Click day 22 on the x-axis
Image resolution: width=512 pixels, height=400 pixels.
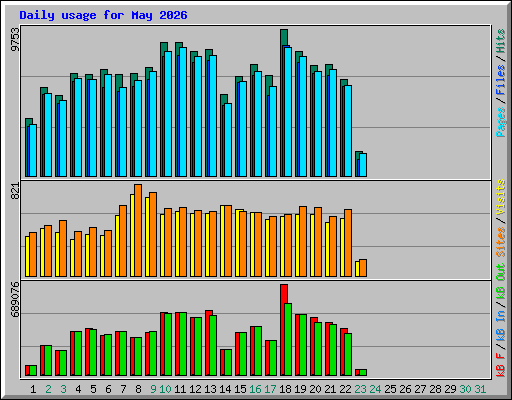click(345, 389)
